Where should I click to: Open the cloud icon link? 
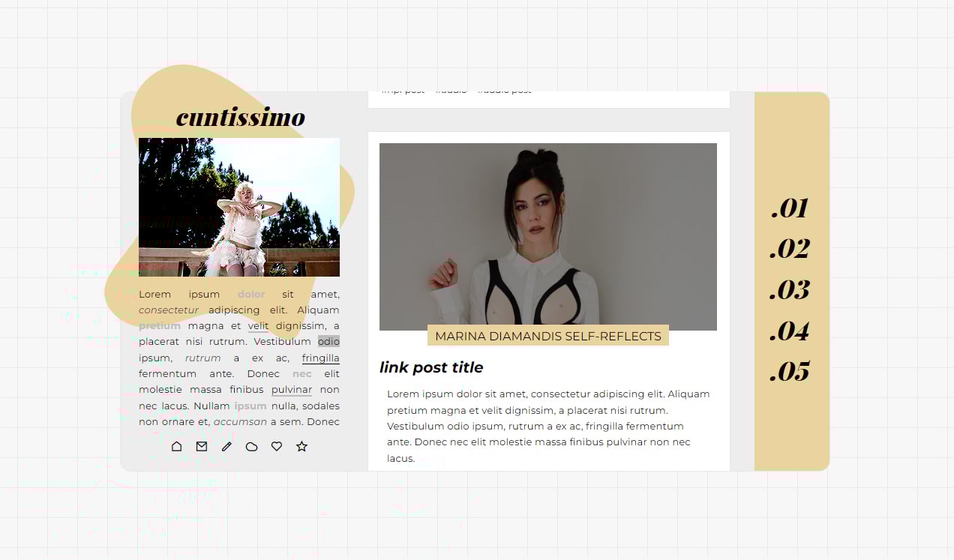[x=252, y=446]
